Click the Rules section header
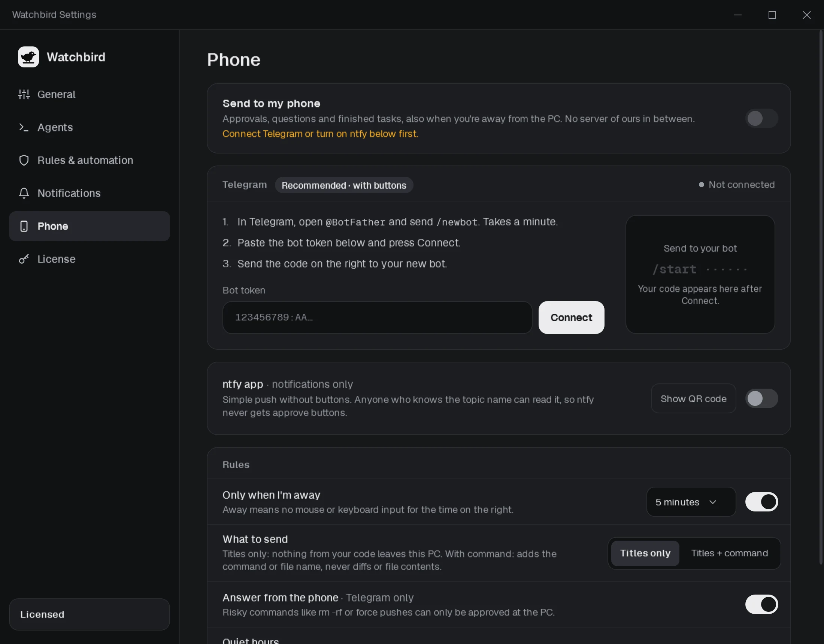The image size is (824, 644). pyautogui.click(x=236, y=464)
